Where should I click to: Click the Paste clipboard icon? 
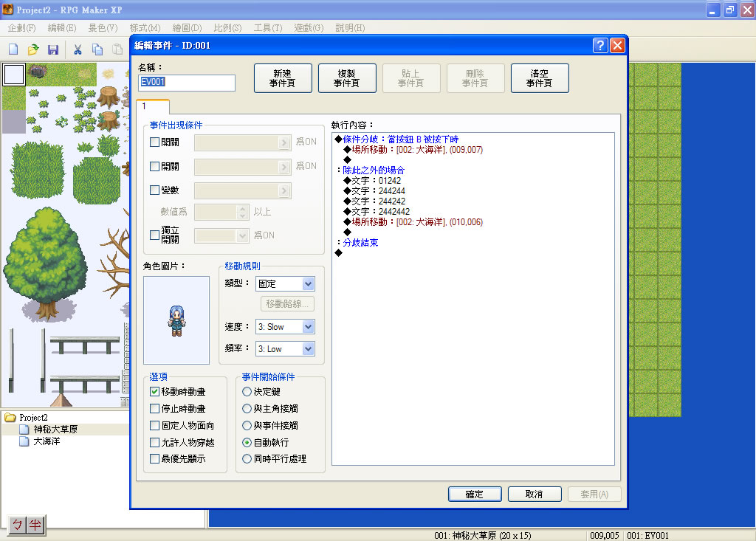tap(117, 49)
